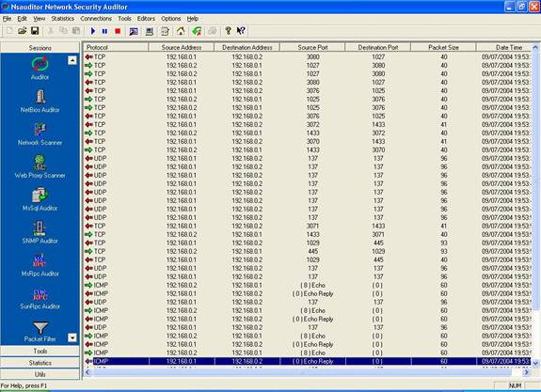Select the TCP row with source port 445
This screenshot has width=541, height=392.
[x=308, y=251]
